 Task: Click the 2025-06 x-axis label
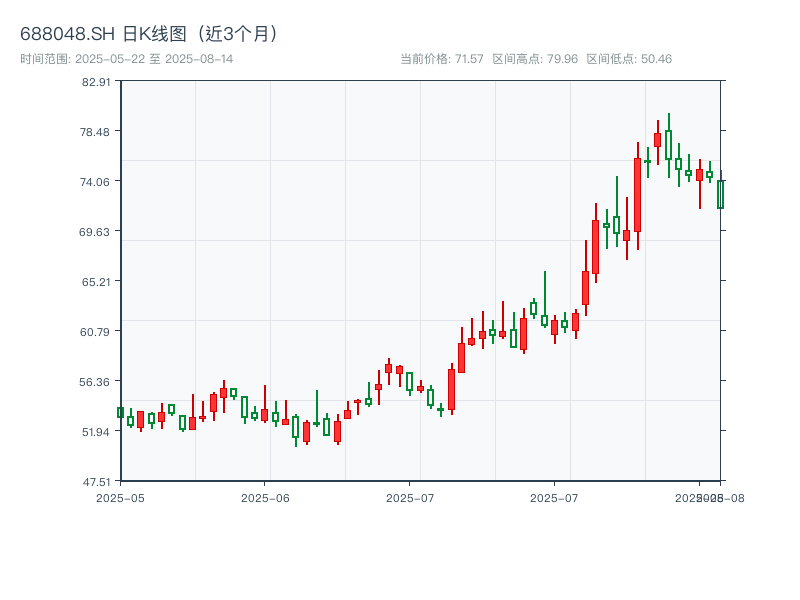[265, 498]
